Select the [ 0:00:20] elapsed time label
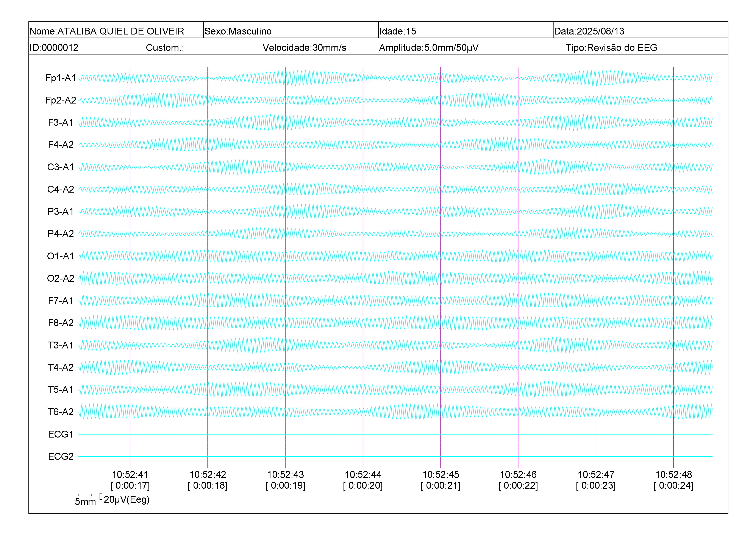The width and height of the screenshot is (756, 535). click(363, 486)
